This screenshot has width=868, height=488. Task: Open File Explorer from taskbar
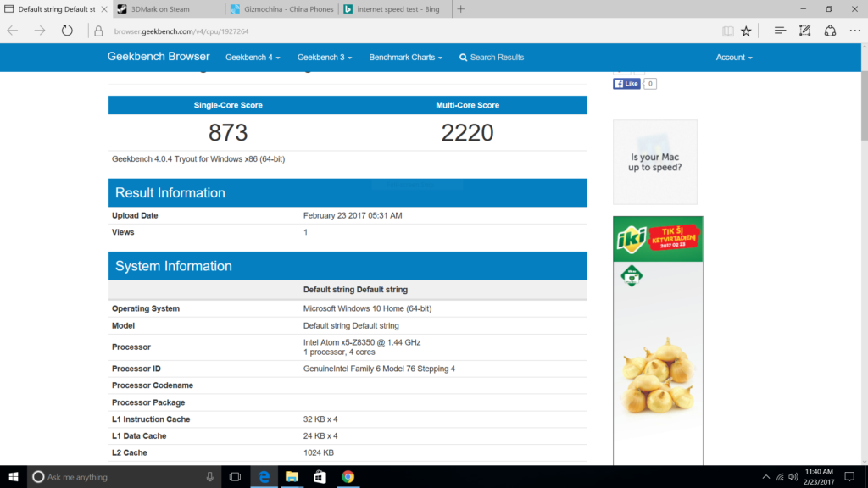point(292,476)
